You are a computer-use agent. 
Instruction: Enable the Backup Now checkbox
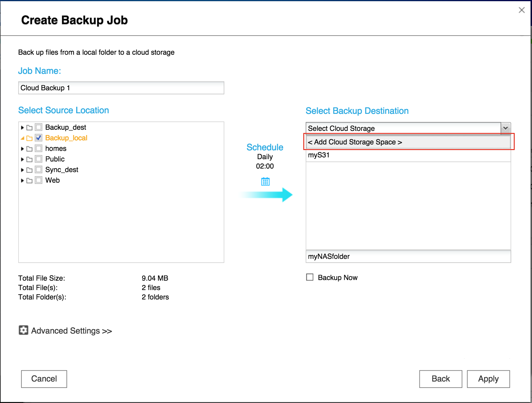point(310,277)
